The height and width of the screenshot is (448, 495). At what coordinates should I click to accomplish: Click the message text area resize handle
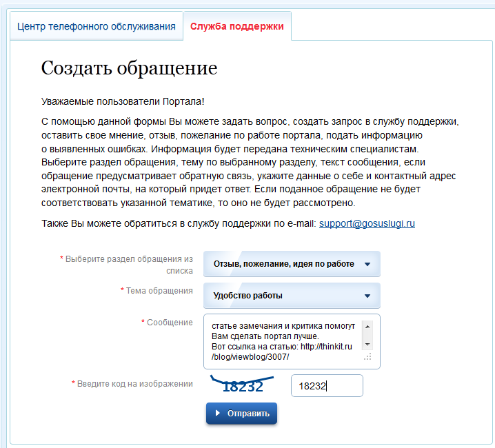[367, 357]
